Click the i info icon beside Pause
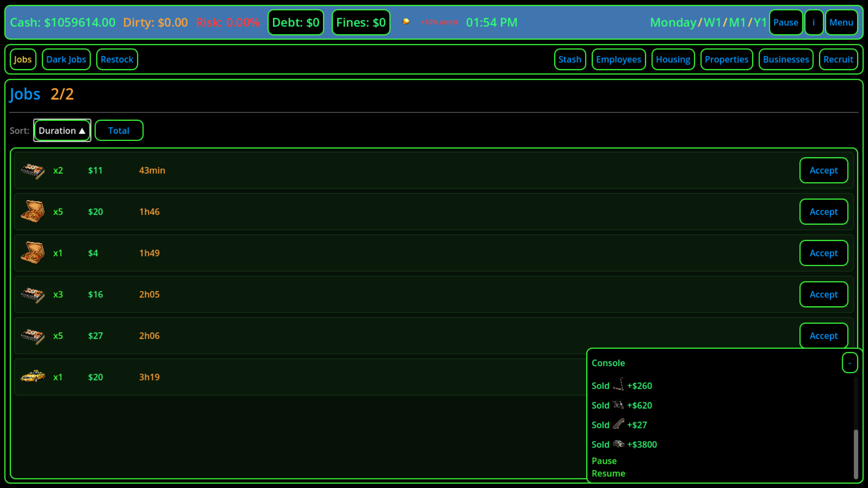This screenshot has width=868, height=488. tap(814, 22)
